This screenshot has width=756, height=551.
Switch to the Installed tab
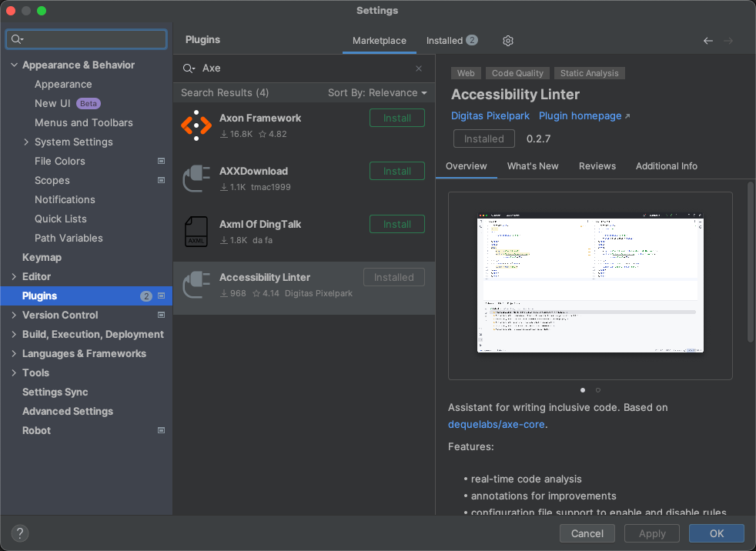[445, 40]
